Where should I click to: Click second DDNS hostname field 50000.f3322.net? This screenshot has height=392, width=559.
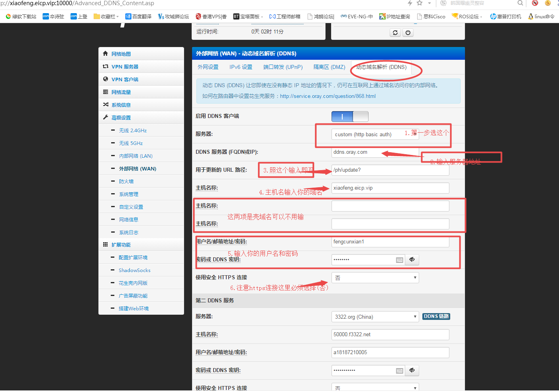(x=390, y=335)
